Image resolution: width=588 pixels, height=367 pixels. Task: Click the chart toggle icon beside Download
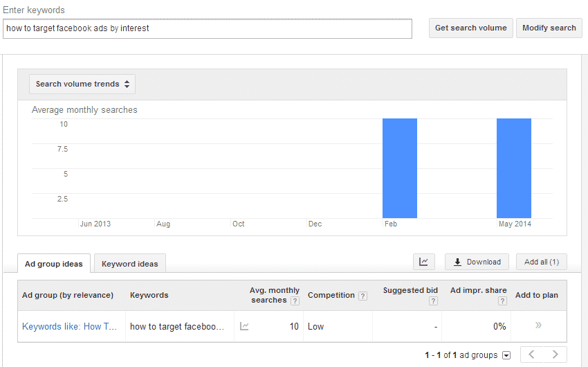(x=424, y=262)
